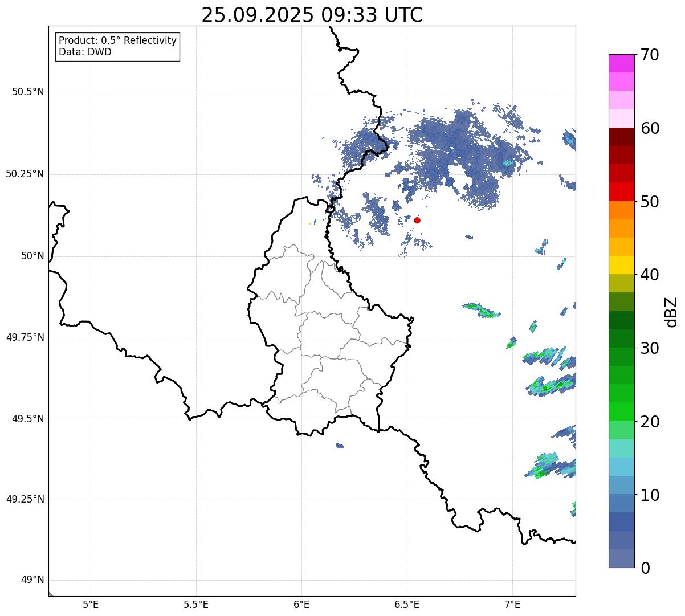Click the 50°N latitude label
Image resolution: width=685 pixels, height=616 pixels.
tap(32, 256)
